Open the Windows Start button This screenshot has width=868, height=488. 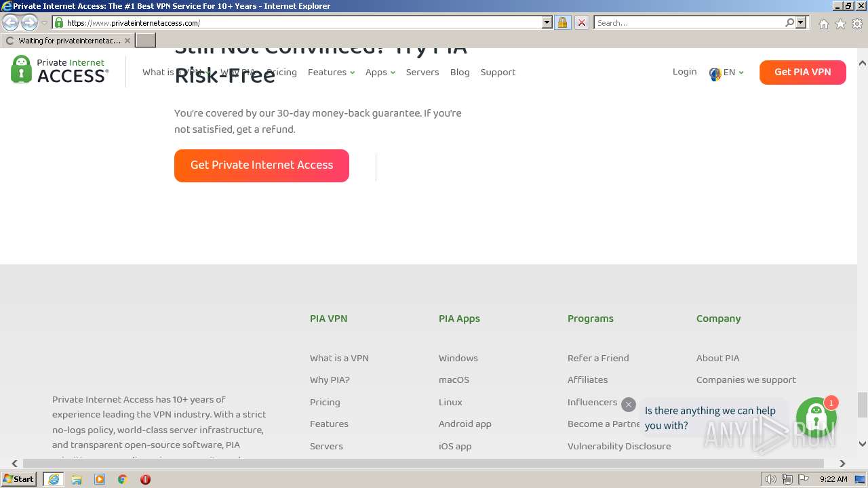pos(18,479)
